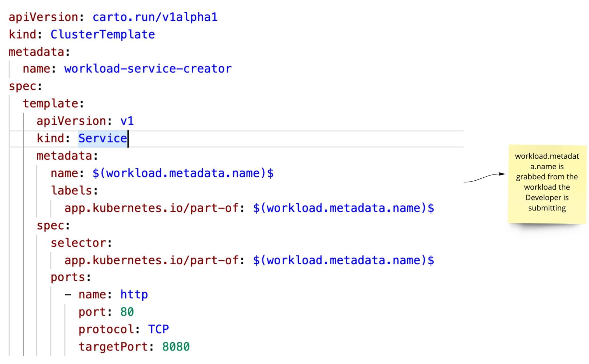Click the labels key
The image size is (589, 364).
[71, 190]
